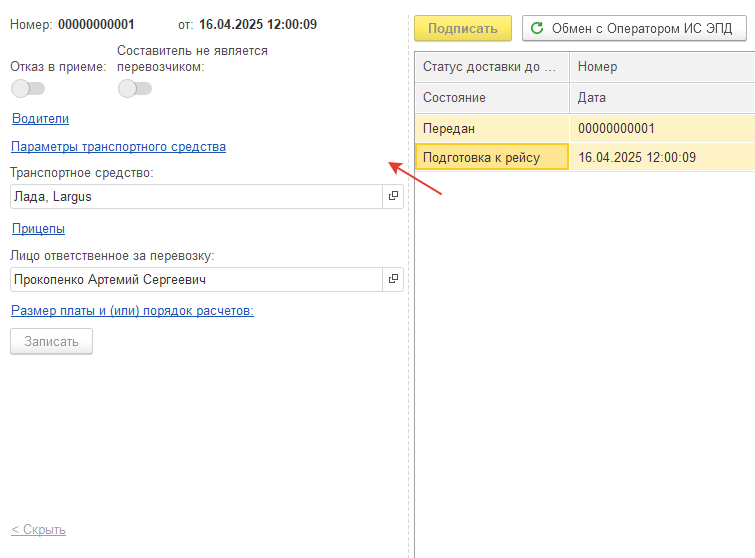The image size is (755, 558).
Task: Click the green refresh icon on Обмен button
Action: [537, 28]
